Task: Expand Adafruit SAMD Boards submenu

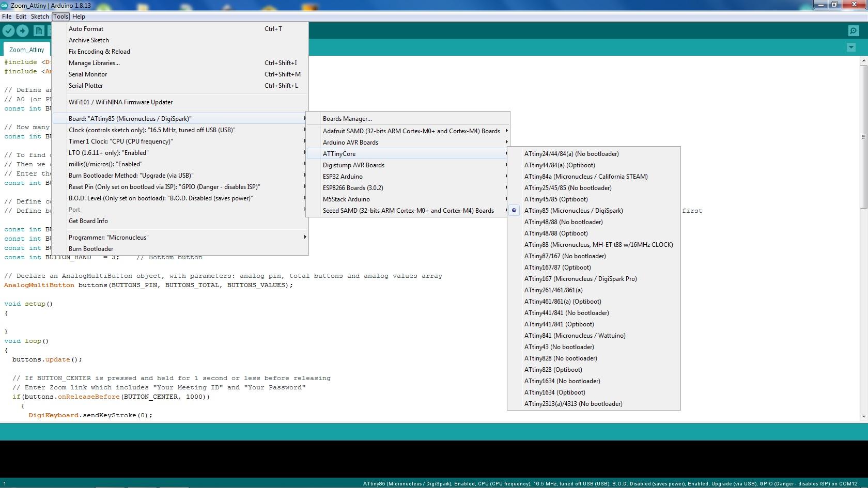Action: (x=408, y=131)
